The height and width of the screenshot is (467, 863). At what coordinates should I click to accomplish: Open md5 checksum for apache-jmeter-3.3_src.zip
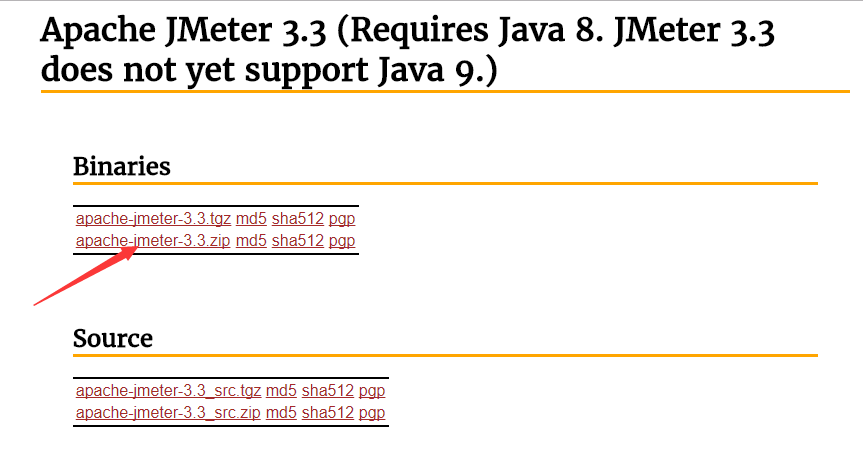tap(281, 413)
